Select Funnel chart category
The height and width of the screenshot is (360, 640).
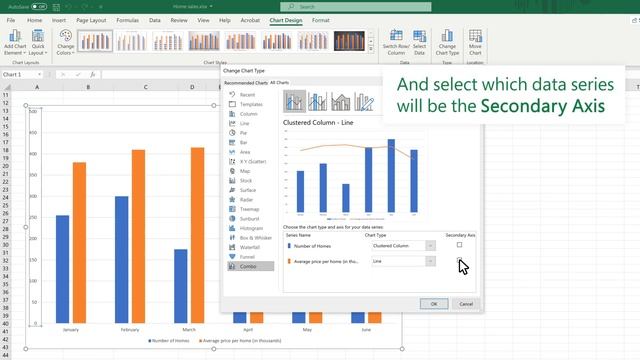[x=247, y=257]
